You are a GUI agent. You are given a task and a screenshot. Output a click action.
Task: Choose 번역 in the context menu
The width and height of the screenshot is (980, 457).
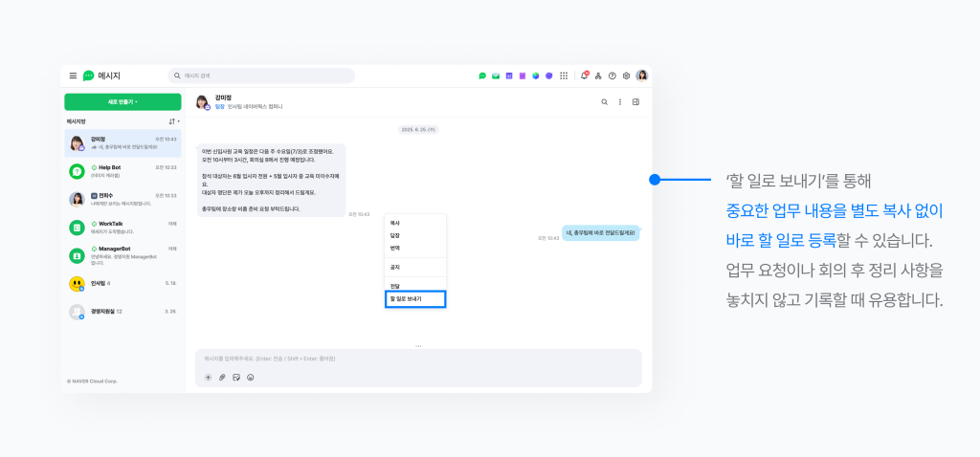[395, 248]
